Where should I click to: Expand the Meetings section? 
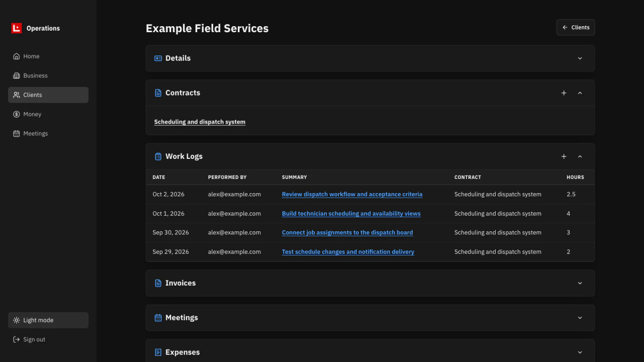point(580,318)
